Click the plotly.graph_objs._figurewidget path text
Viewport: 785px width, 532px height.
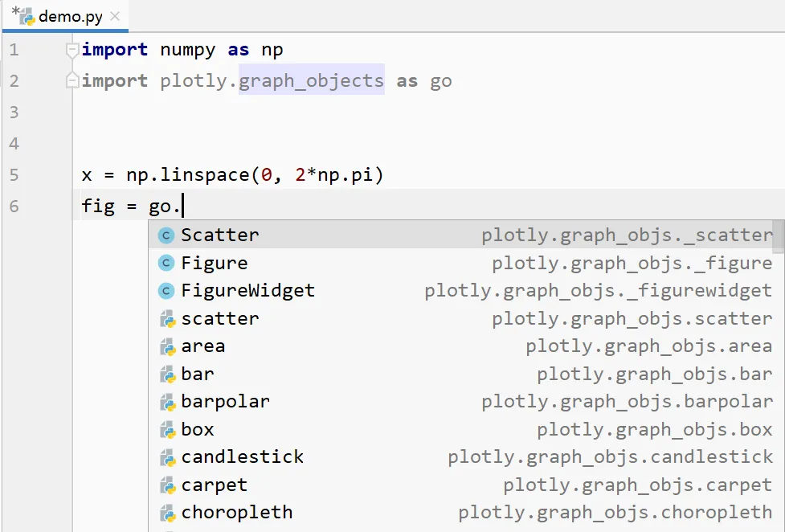(x=599, y=291)
